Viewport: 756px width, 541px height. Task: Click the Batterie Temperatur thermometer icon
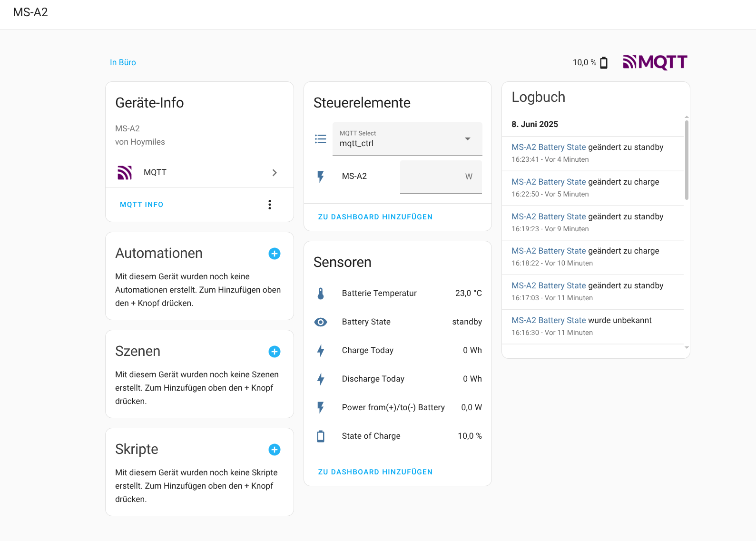(x=321, y=294)
